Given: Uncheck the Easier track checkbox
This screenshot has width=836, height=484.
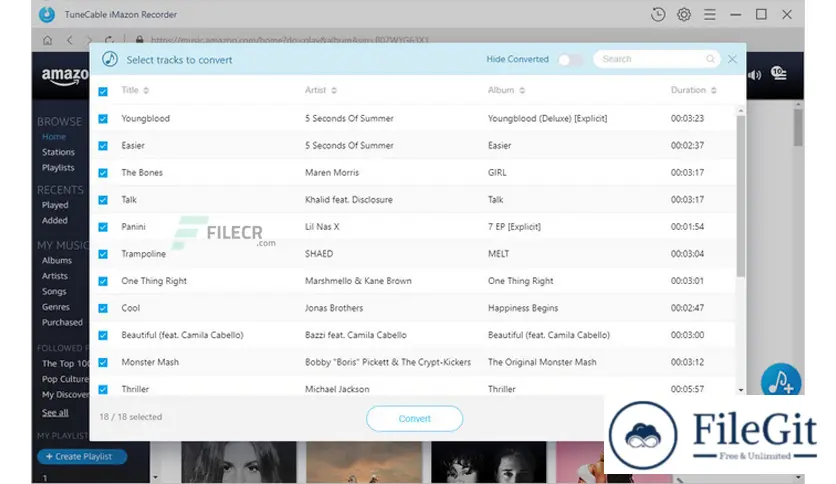Looking at the screenshot, I should 103,146.
